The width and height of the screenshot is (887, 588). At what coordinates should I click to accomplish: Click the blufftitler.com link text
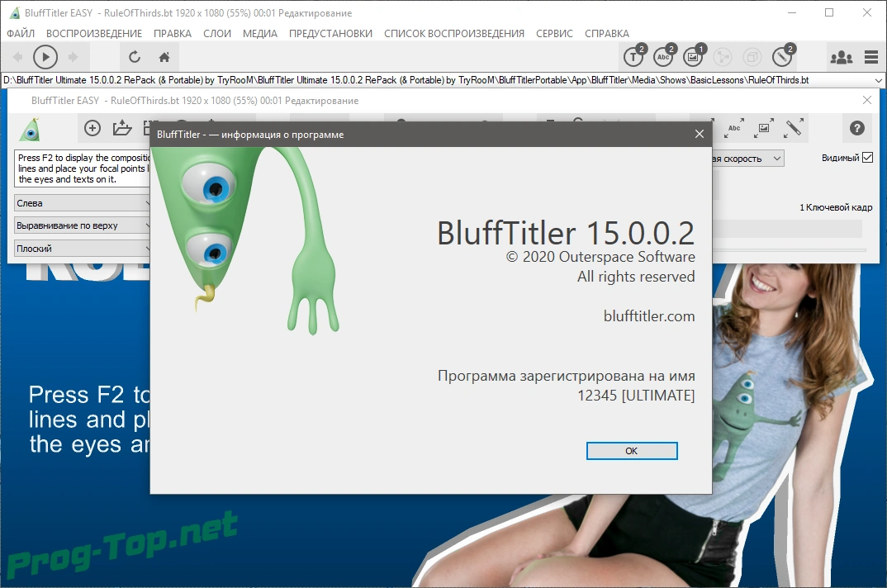649,315
